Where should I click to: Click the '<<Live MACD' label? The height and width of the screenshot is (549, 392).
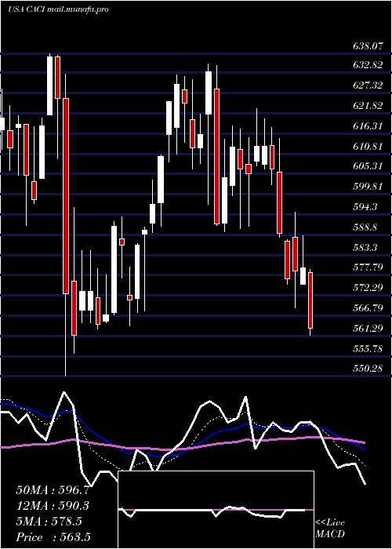point(330,528)
